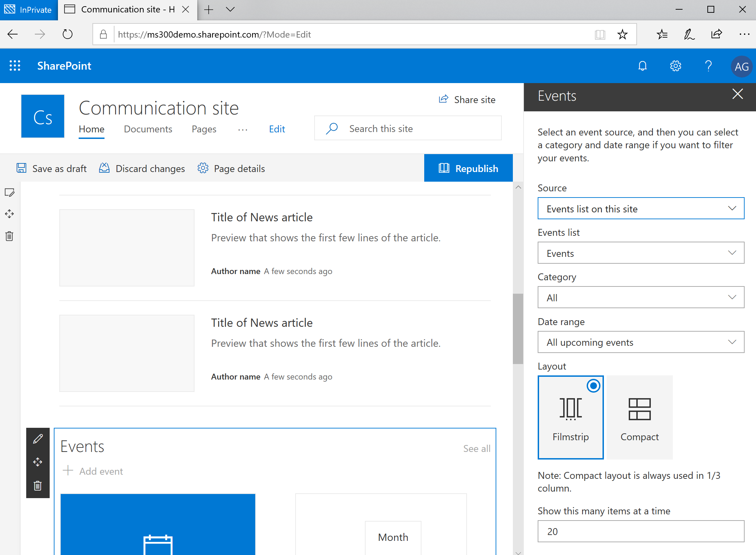Go to the Home navigation tab

coord(91,129)
